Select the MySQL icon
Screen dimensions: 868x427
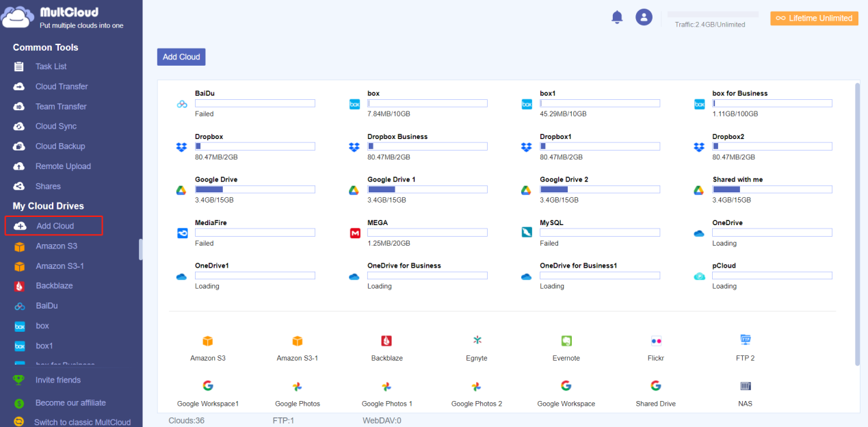527,233
